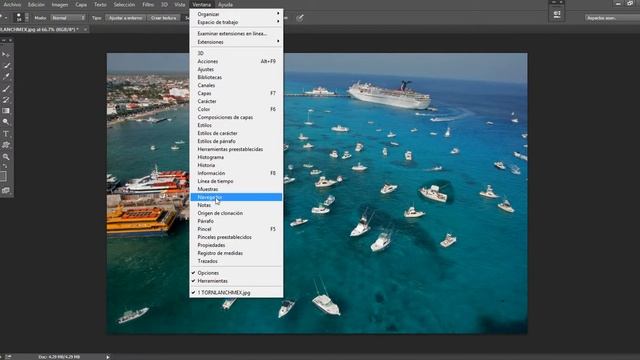Image resolution: width=640 pixels, height=360 pixels.
Task: Expand the Espacio de trabajo submenu
Action: click(x=236, y=22)
